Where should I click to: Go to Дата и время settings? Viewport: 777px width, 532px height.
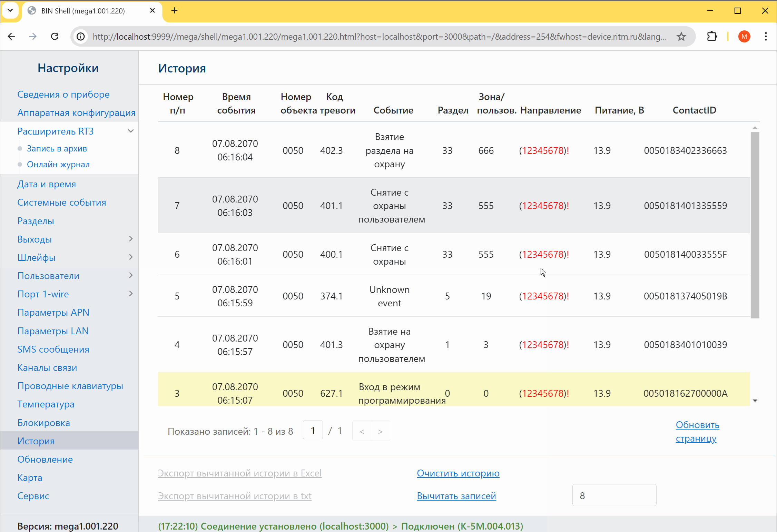(x=47, y=184)
